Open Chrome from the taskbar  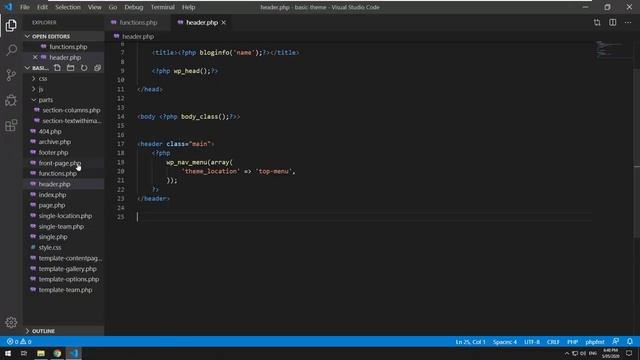point(57,353)
